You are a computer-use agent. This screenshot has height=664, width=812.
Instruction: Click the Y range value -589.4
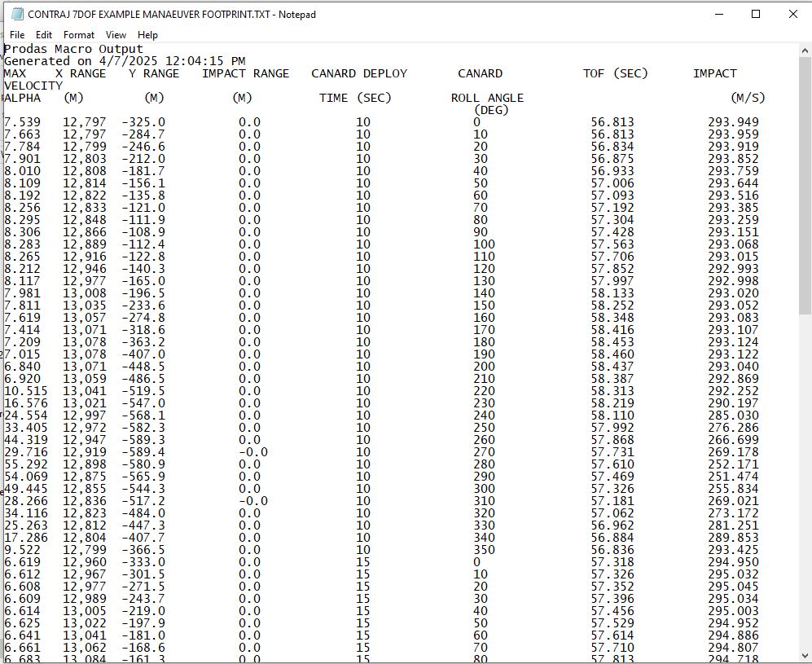click(143, 452)
